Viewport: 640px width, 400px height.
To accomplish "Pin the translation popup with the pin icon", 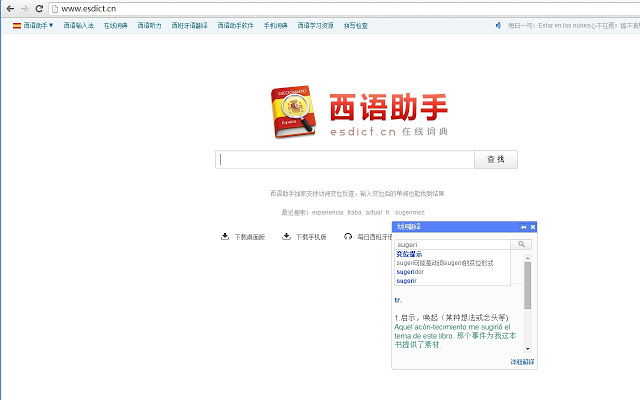I will (523, 227).
